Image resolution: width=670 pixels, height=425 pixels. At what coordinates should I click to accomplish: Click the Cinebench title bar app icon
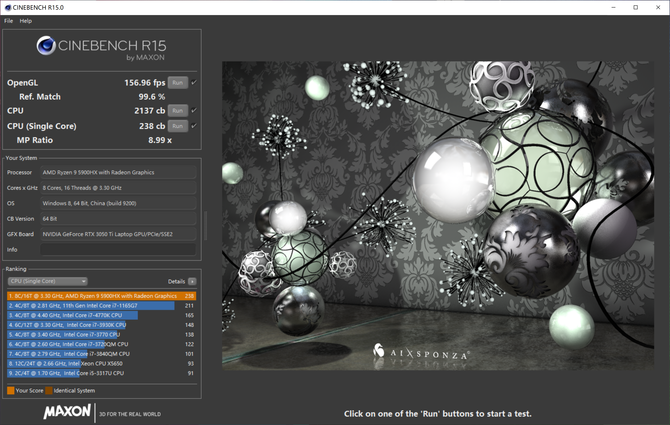pos(8,7)
